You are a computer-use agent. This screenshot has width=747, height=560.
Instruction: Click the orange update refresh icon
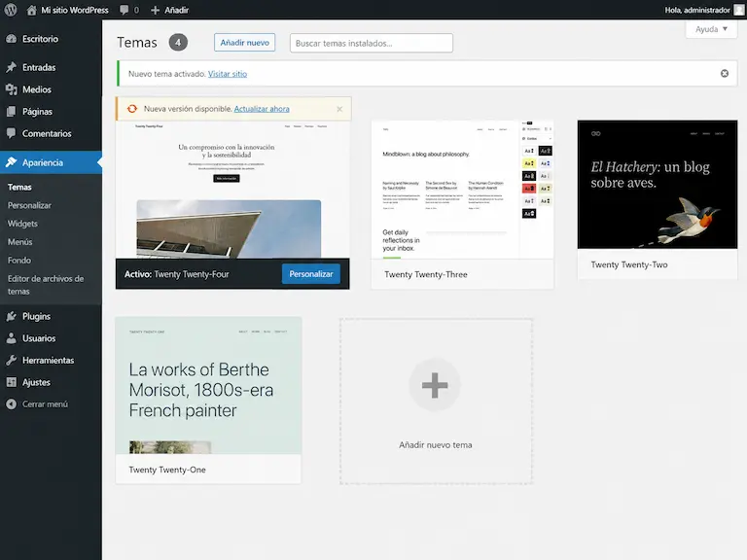click(132, 109)
